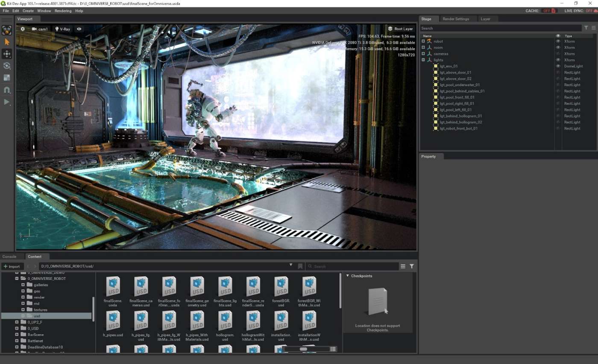Collapse the Checkpoints section
The width and height of the screenshot is (598, 364).
[347, 276]
